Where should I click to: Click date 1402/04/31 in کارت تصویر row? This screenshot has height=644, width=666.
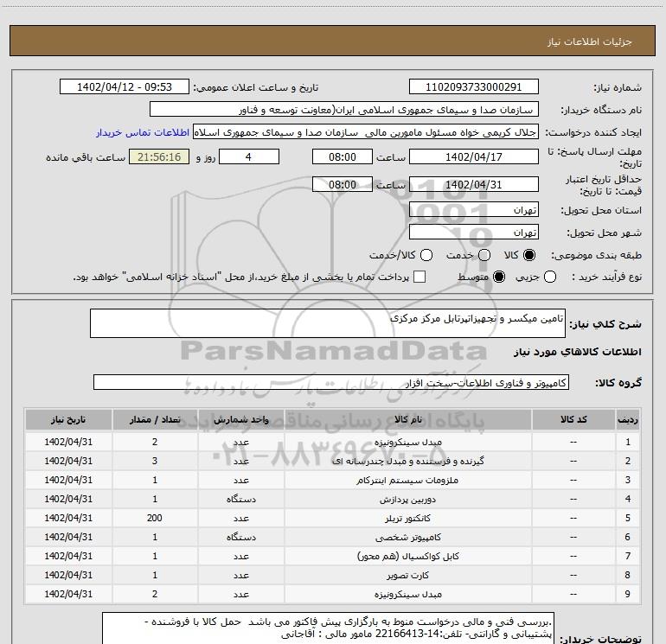click(x=68, y=575)
